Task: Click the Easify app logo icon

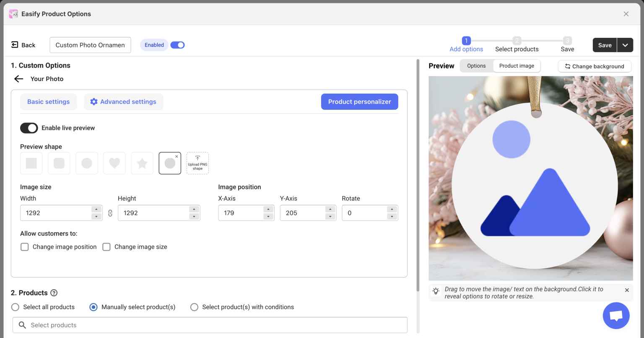Action: (13, 14)
